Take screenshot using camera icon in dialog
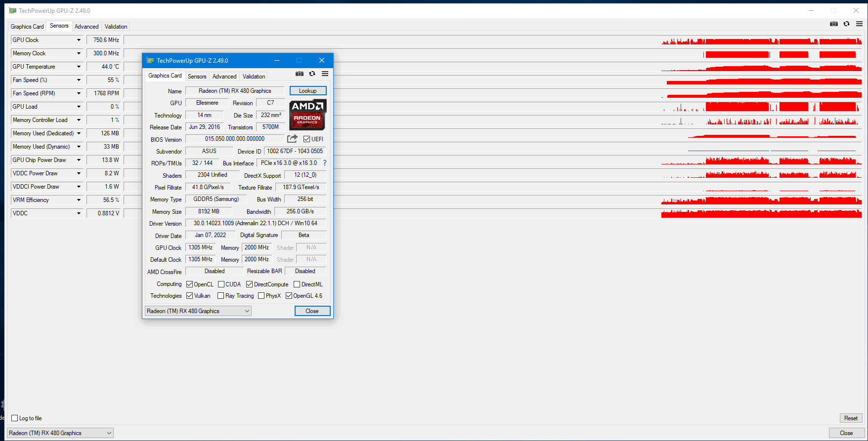 (x=300, y=74)
